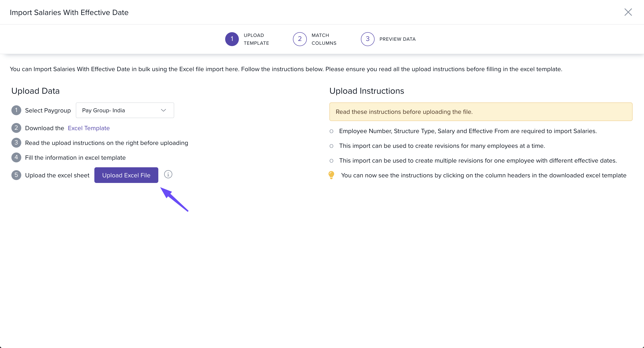
Task: Click step 3 Preview Data circle
Action: [x=367, y=39]
